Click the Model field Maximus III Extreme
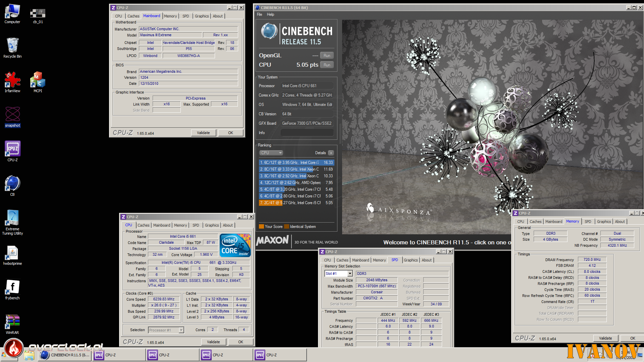The height and width of the screenshot is (362, 644). click(x=170, y=35)
